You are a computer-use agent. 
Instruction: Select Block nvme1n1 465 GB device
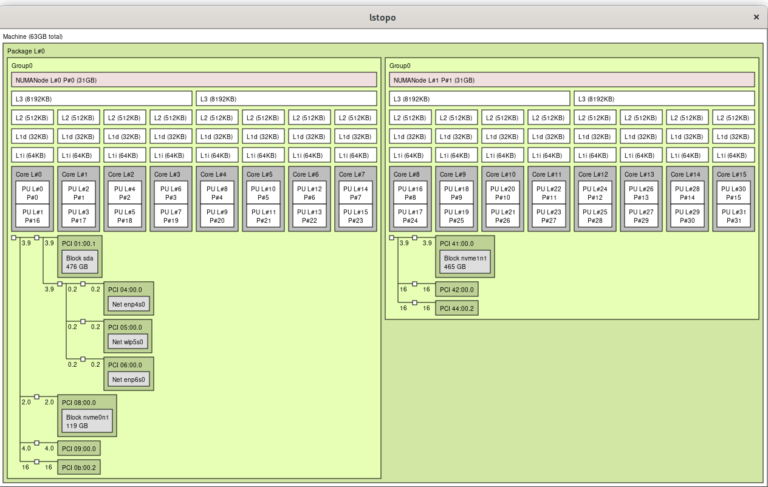(x=464, y=263)
